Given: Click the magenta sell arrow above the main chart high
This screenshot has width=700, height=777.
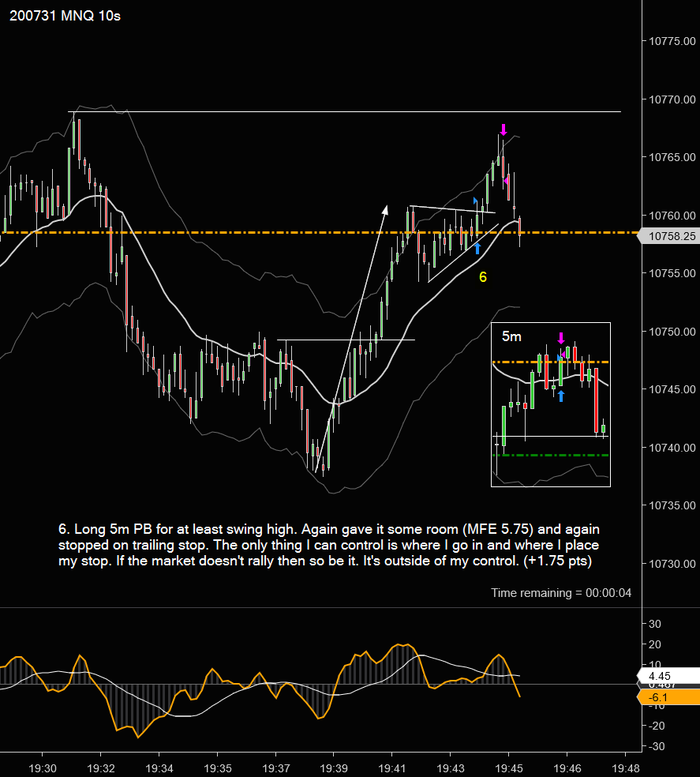Looking at the screenshot, I should click(x=503, y=129).
